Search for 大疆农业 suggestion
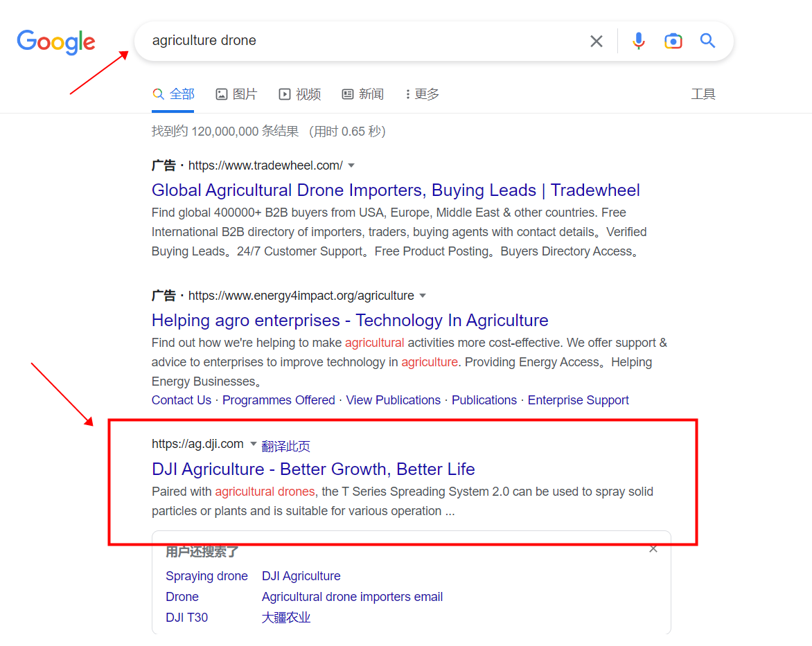 point(286,618)
